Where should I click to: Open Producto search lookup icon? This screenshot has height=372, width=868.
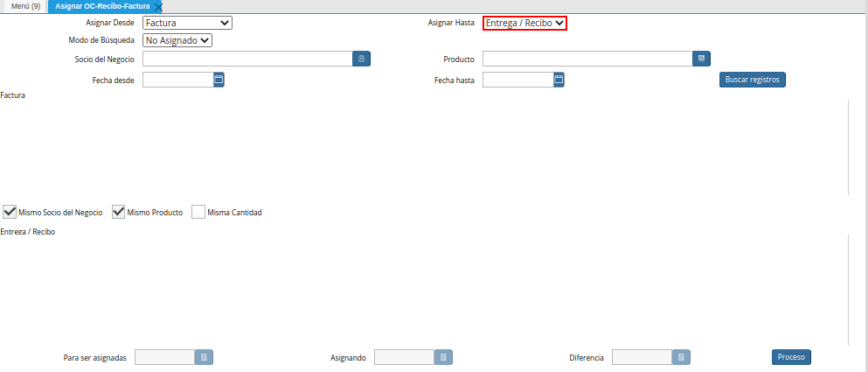pos(701,59)
